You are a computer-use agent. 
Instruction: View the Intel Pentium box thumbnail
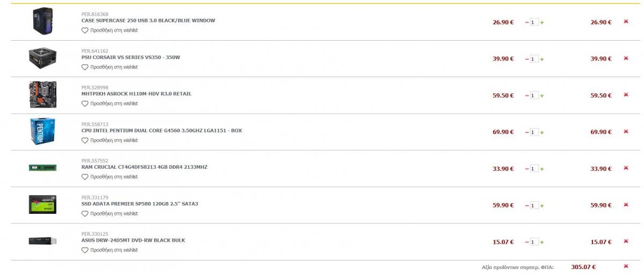[x=42, y=131]
